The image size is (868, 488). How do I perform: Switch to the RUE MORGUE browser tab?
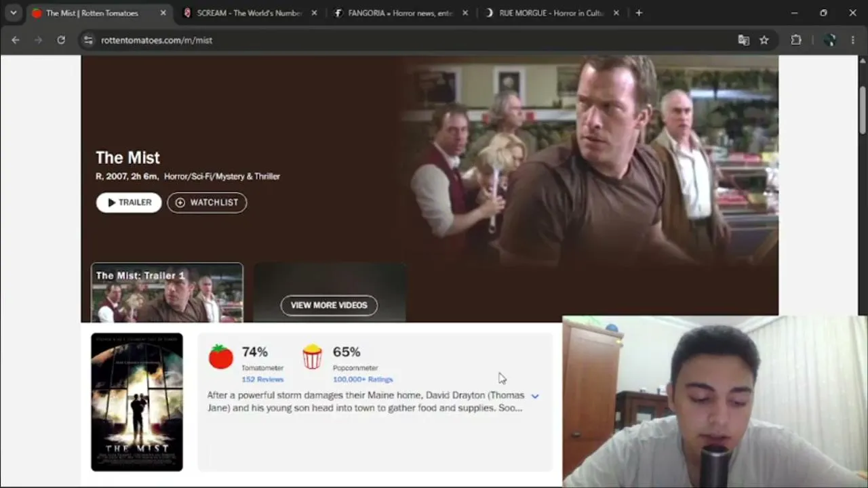coord(551,13)
